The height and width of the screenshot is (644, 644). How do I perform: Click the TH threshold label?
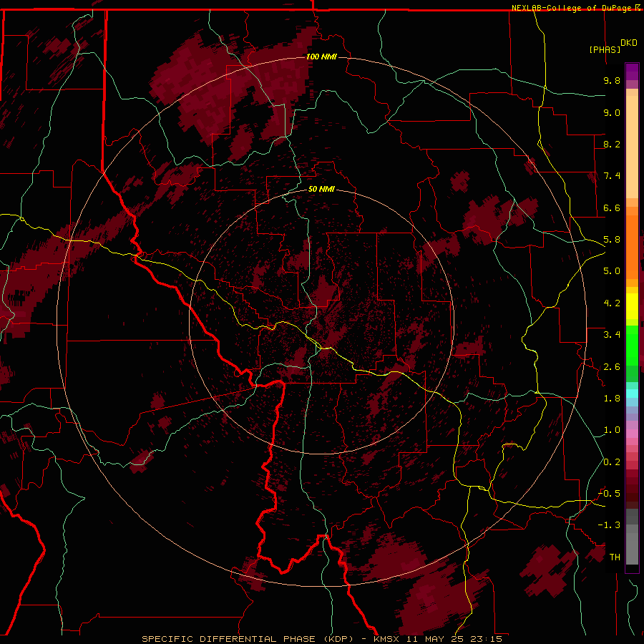615,557
